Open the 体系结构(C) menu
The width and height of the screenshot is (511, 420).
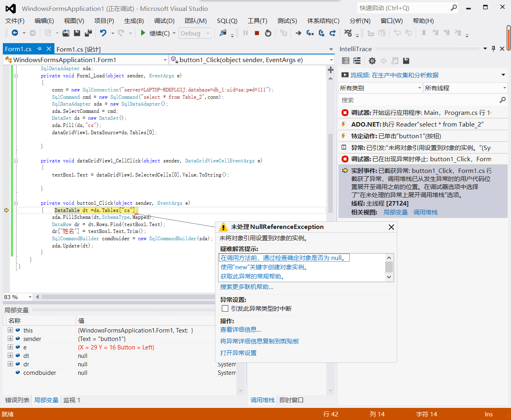pos(323,21)
